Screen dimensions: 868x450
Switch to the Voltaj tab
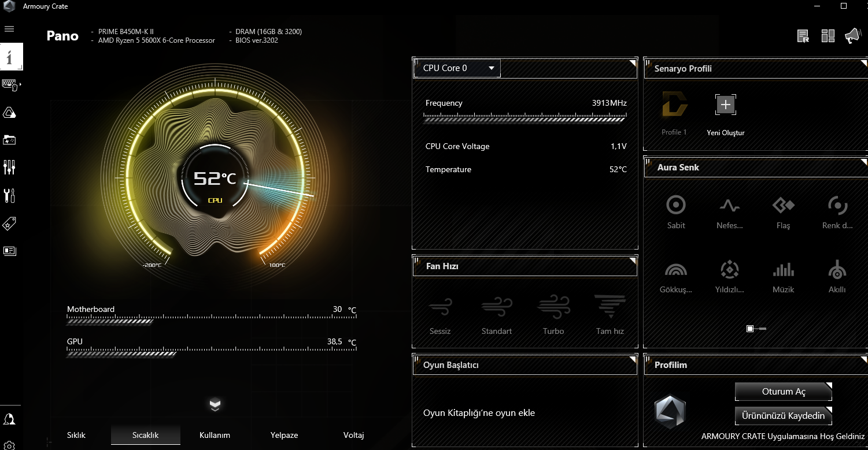(354, 435)
